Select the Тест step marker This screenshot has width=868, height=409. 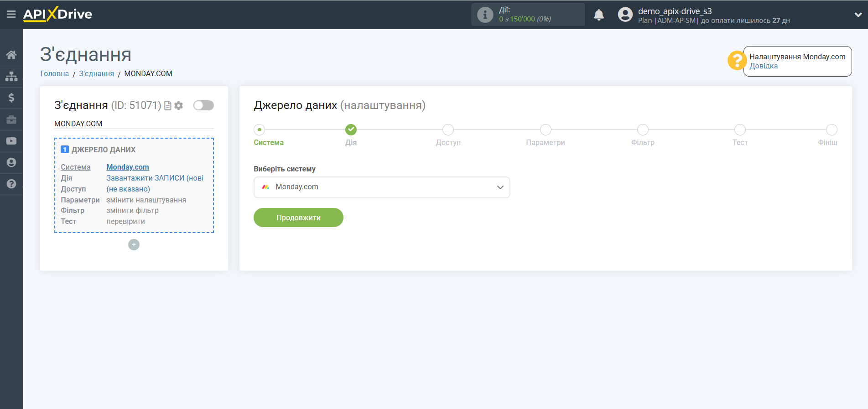coord(740,130)
